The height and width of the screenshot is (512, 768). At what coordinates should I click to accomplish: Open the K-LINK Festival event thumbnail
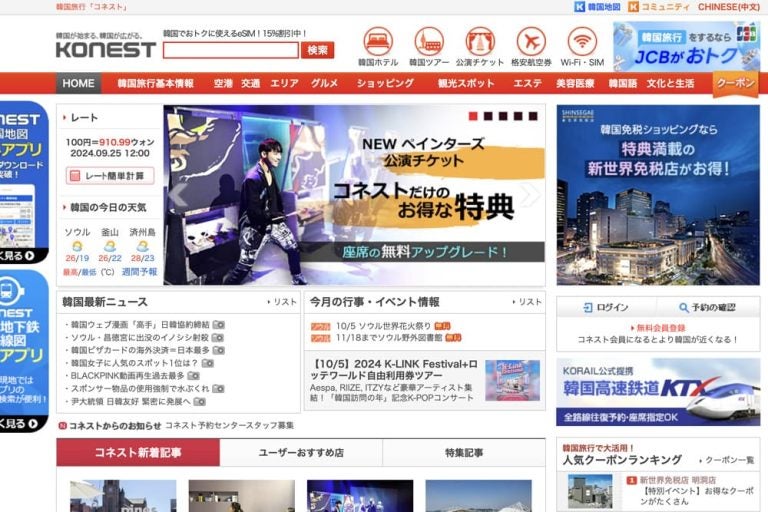tap(512, 380)
